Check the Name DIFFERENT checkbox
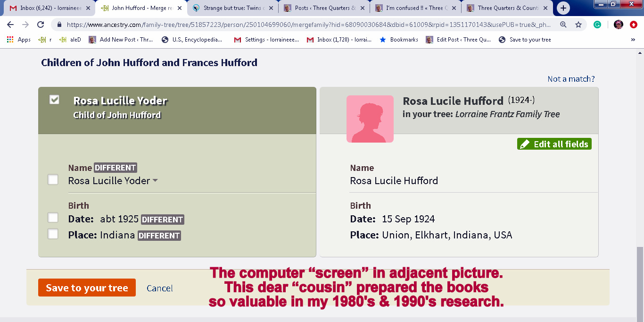 [53, 179]
